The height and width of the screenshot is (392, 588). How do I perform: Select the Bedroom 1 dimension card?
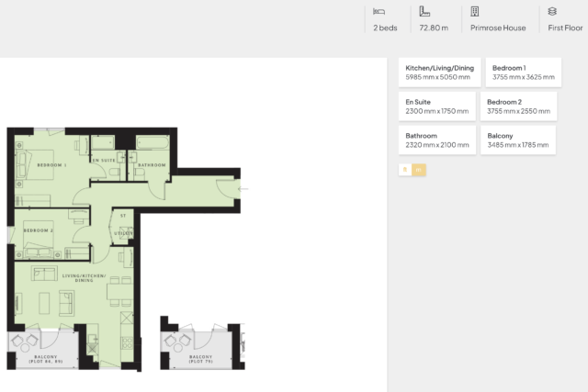[x=522, y=73]
